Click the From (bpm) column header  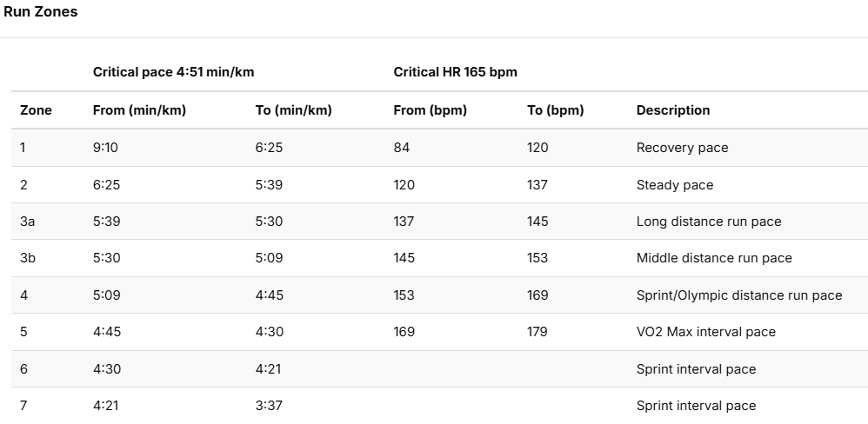click(x=431, y=110)
